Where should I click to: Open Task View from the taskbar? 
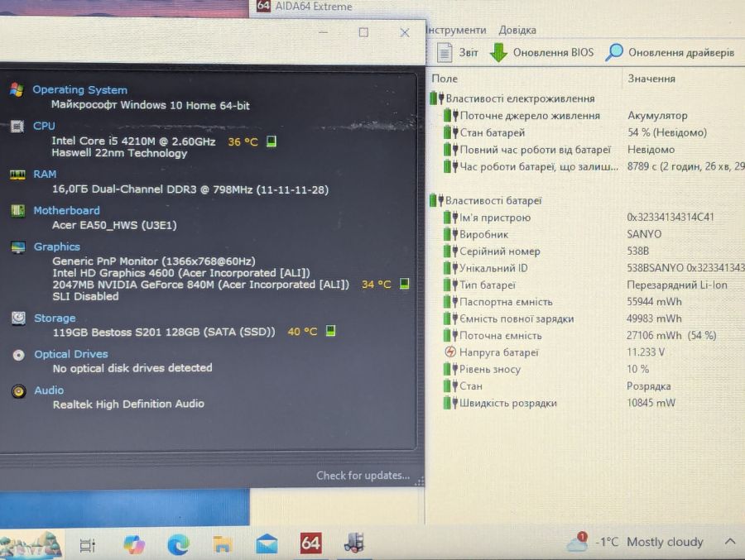click(x=88, y=545)
